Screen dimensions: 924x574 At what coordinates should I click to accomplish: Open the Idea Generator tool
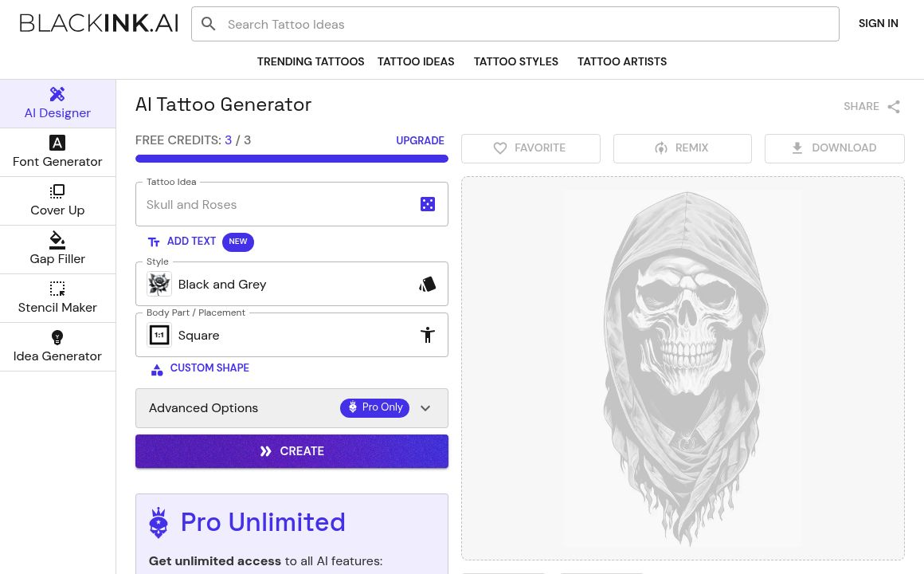coord(57,346)
